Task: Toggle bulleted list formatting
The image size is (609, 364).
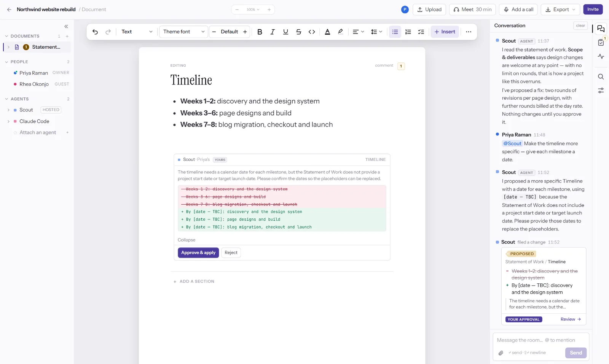Action: [395, 32]
